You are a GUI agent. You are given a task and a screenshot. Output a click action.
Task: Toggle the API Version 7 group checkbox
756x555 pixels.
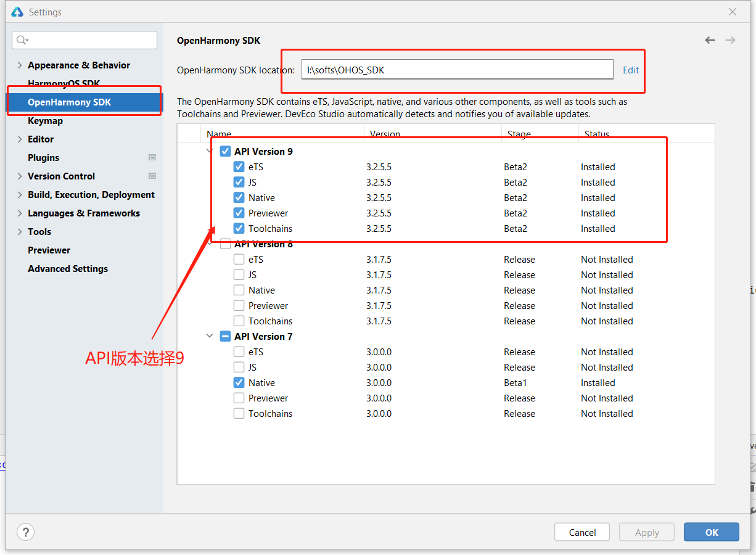point(225,337)
